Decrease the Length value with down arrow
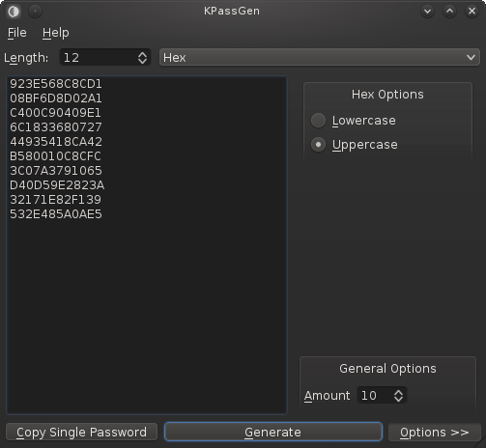 click(142, 62)
